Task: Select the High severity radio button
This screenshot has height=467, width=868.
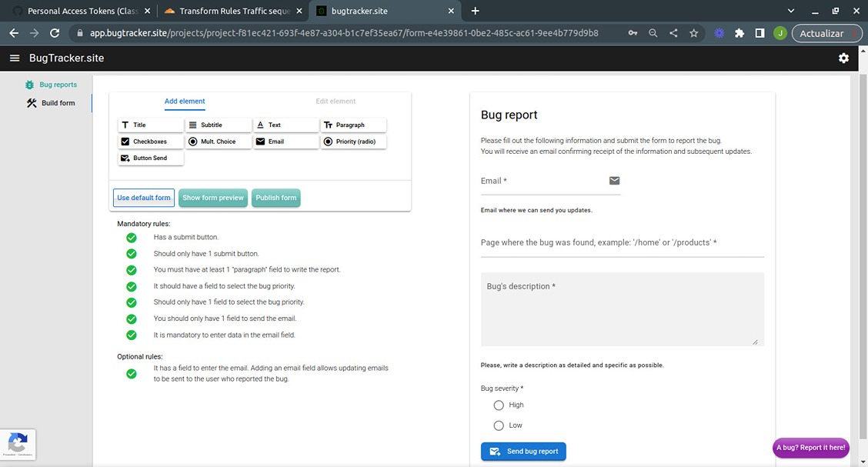Action: point(499,405)
